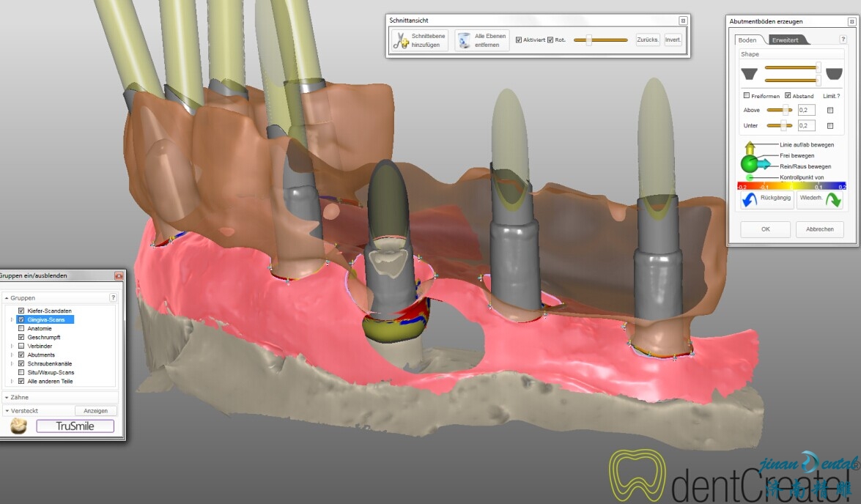Viewport: 861px width, 504px height.
Task: Click the trash bin icon for Alle Ebenen entfernen
Action: click(x=464, y=40)
